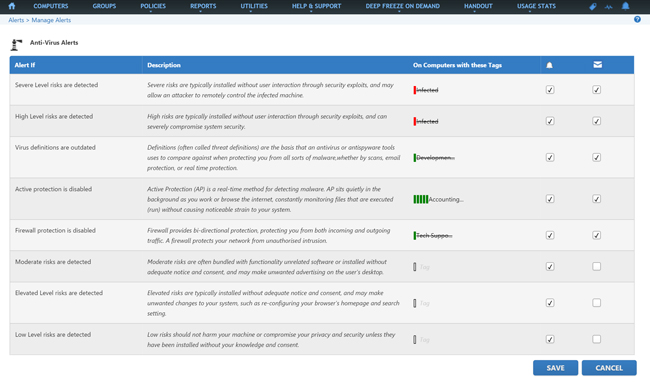
Task: Enable email alert for Elevated Level risks
Action: [x=596, y=303]
